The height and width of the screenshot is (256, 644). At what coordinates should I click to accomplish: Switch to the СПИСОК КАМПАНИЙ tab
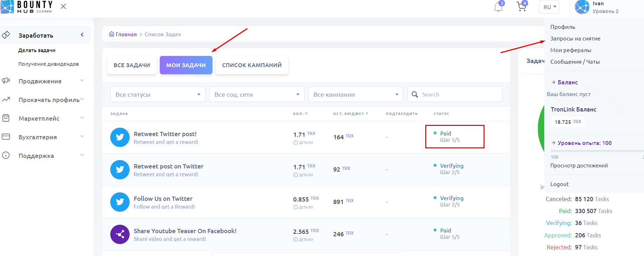click(x=252, y=65)
